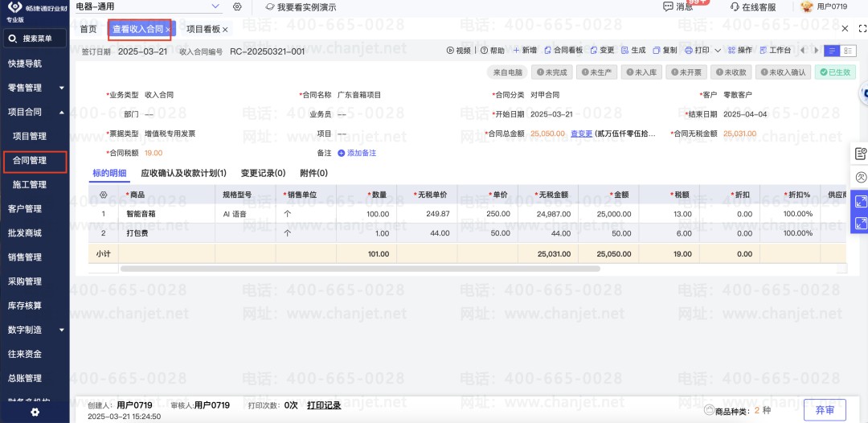Contact 在线客服 online support
The height and width of the screenshot is (423, 868).
(x=753, y=6)
